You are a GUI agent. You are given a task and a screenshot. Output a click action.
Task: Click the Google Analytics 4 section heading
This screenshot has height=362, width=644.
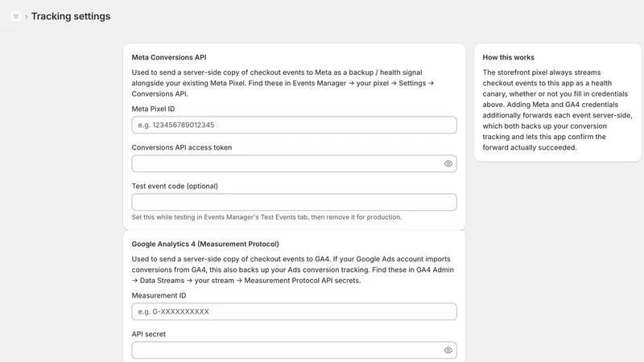point(205,244)
